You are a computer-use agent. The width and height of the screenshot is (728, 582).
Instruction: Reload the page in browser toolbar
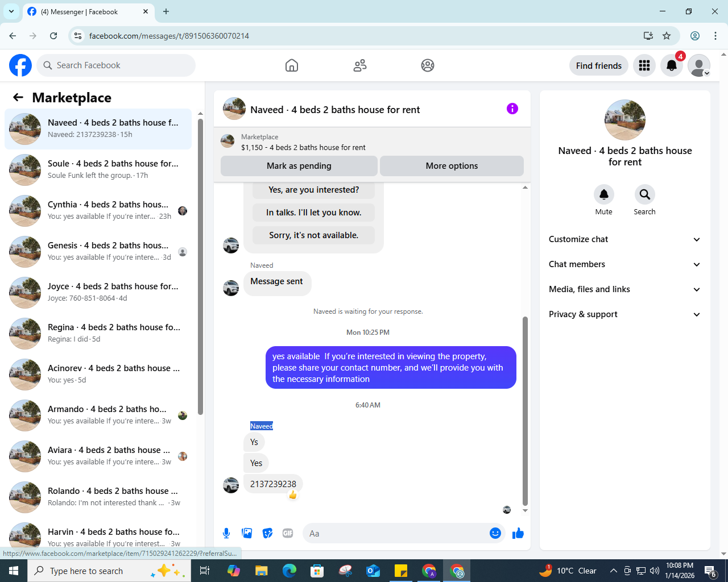point(53,36)
